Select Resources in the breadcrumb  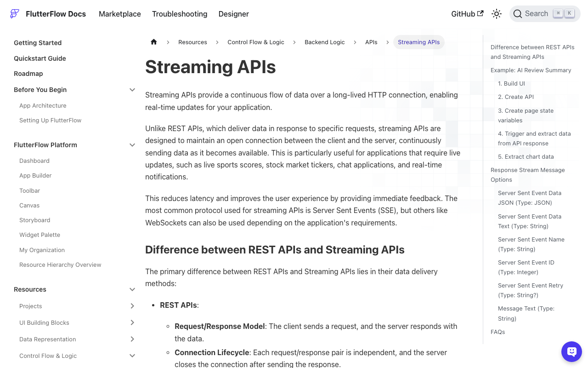(x=192, y=42)
